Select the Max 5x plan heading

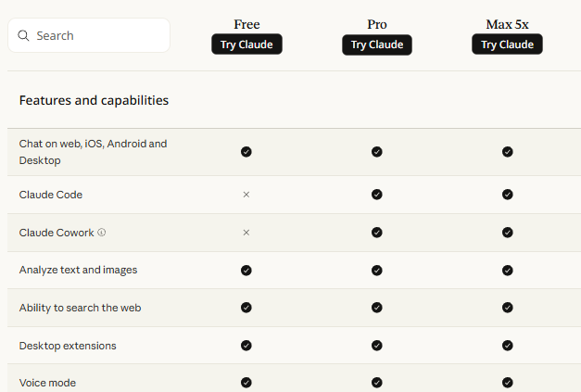507,24
